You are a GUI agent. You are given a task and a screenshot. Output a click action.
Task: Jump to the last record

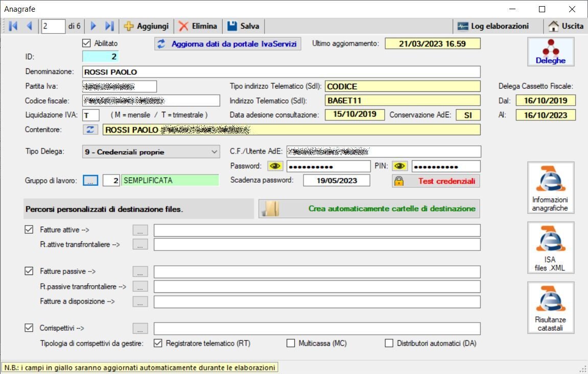pos(109,26)
